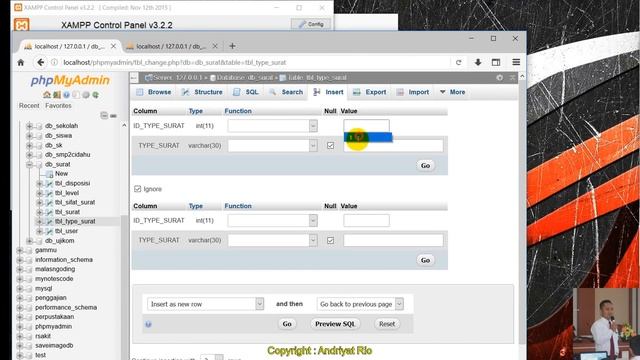Toggle Null checkbox for first TYPE_SURAT row
The image size is (640, 360).
pyautogui.click(x=330, y=145)
